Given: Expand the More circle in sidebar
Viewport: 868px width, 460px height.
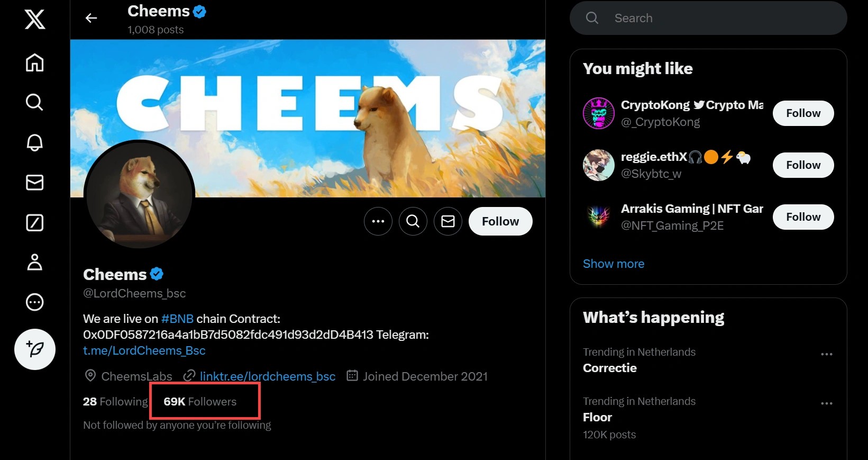Looking at the screenshot, I should (35, 302).
